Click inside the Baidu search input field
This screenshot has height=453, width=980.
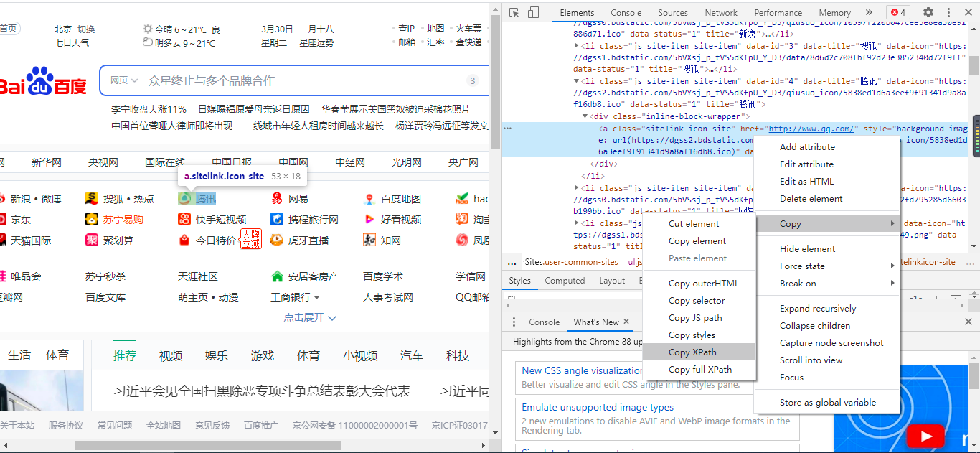[287, 80]
